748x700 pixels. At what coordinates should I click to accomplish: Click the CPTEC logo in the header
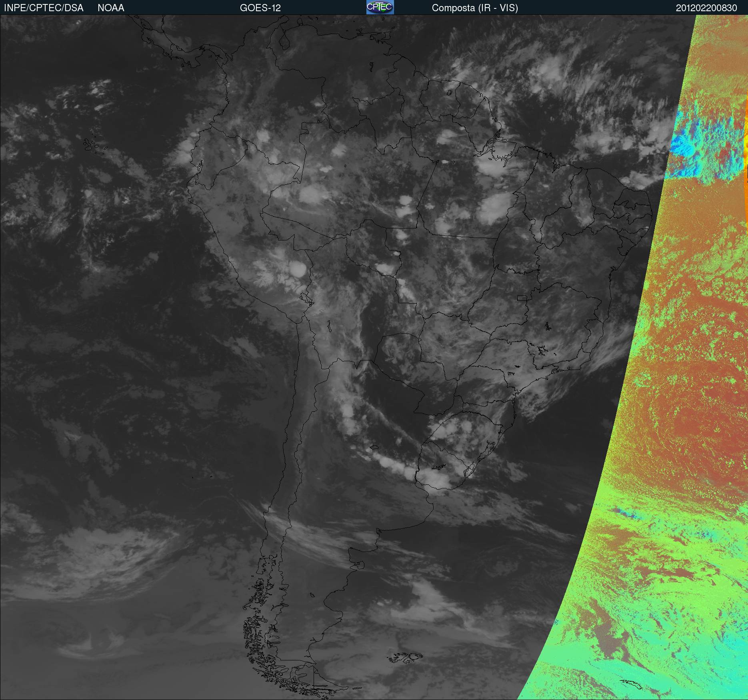click(380, 7)
